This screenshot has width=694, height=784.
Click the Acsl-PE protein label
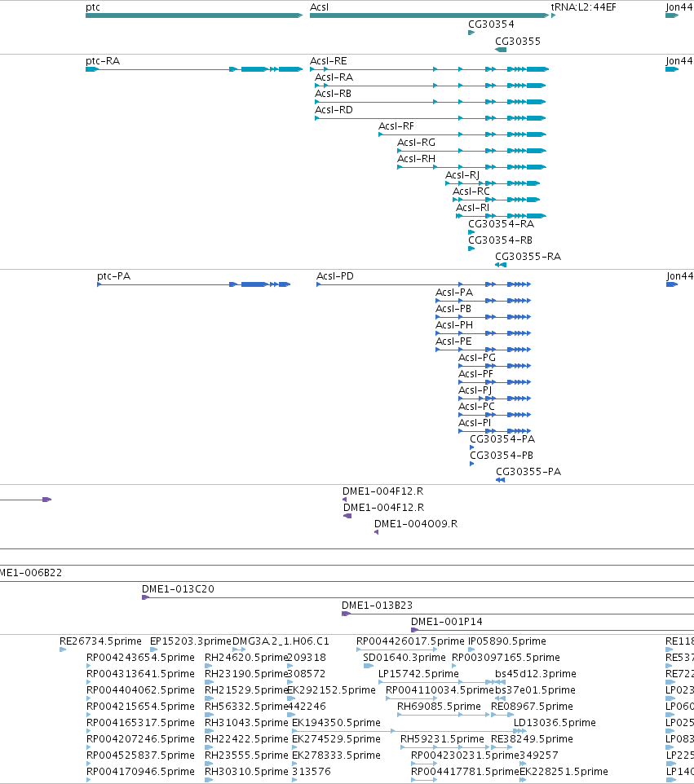pyautogui.click(x=453, y=341)
